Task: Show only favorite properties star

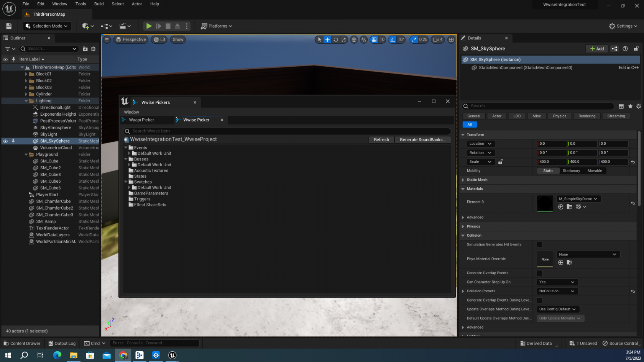Action: [x=630, y=106]
